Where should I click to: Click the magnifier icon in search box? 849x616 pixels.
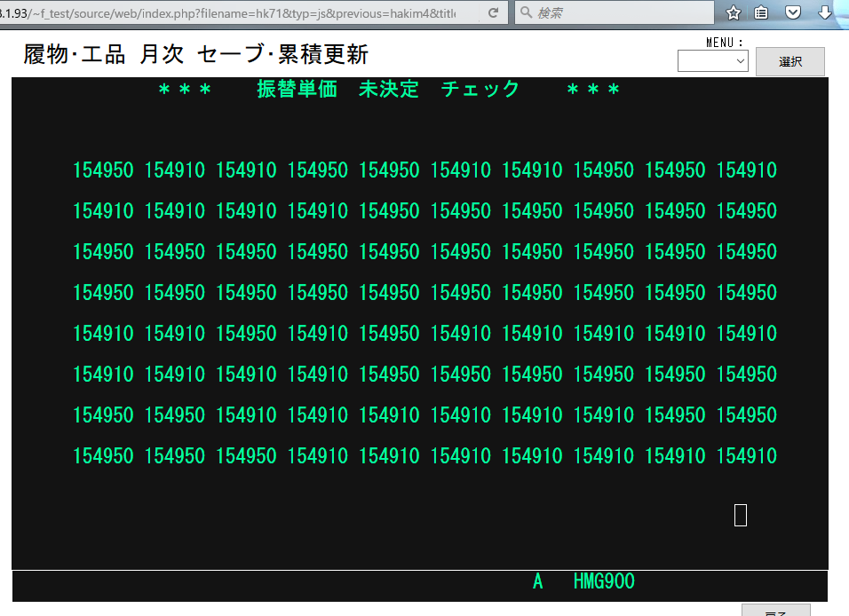(x=527, y=13)
